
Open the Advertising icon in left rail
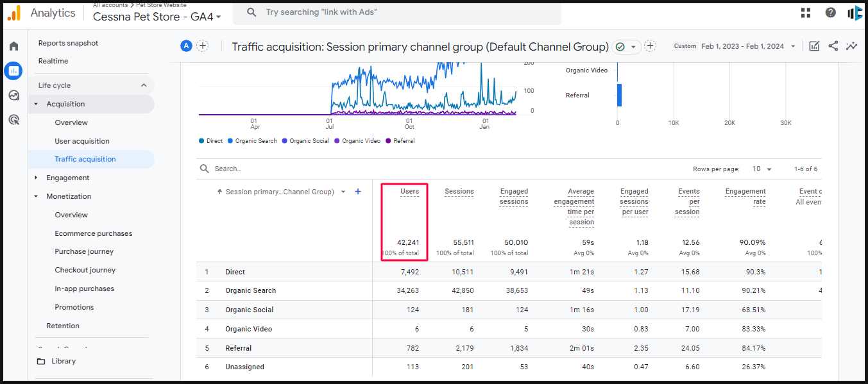click(13, 119)
